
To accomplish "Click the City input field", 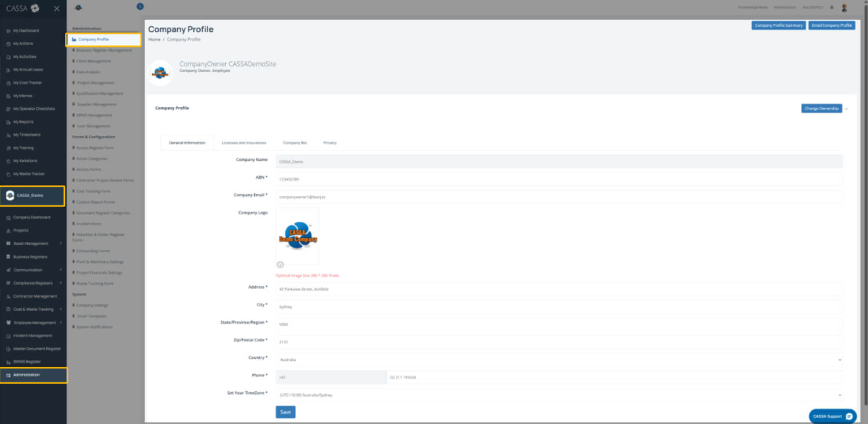I will tap(559, 307).
